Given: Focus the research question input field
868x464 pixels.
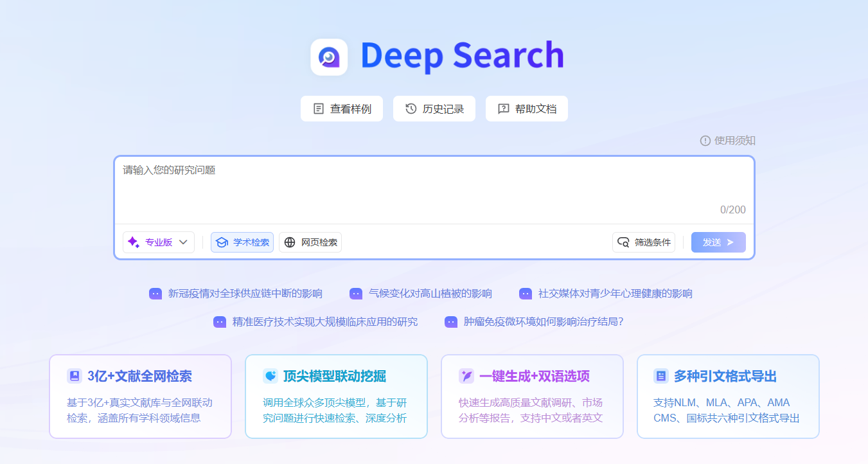Looking at the screenshot, I should [x=434, y=190].
